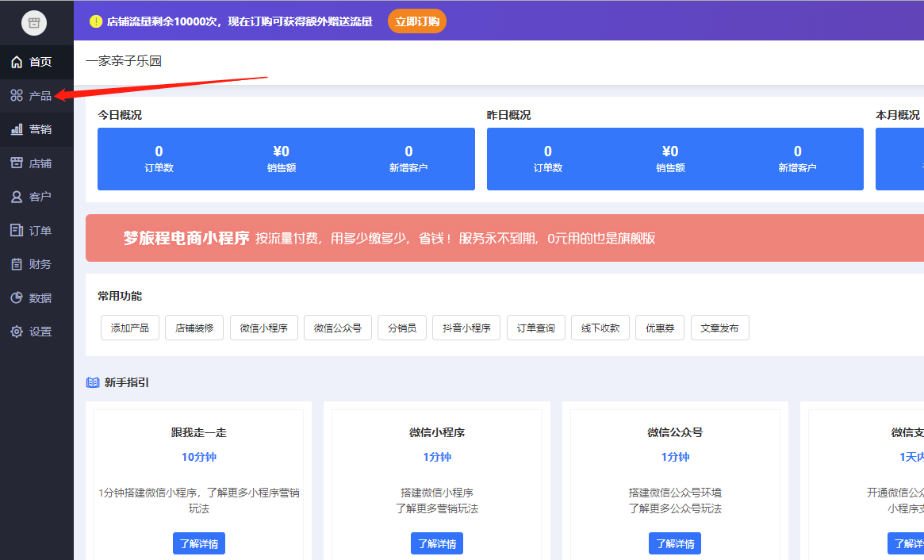The width and height of the screenshot is (924, 560).
Task: Click 了解详情 under 微信小程序 card
Action: tap(437, 543)
